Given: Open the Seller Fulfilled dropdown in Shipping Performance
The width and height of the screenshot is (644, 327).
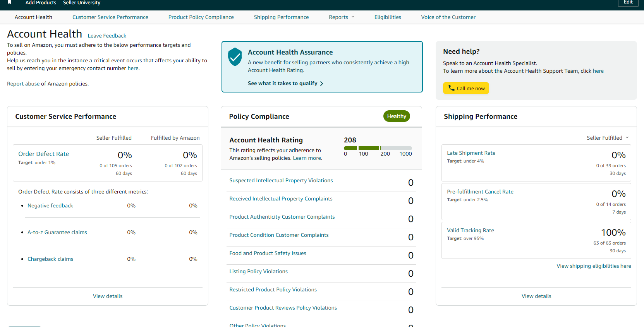Looking at the screenshot, I should [608, 138].
